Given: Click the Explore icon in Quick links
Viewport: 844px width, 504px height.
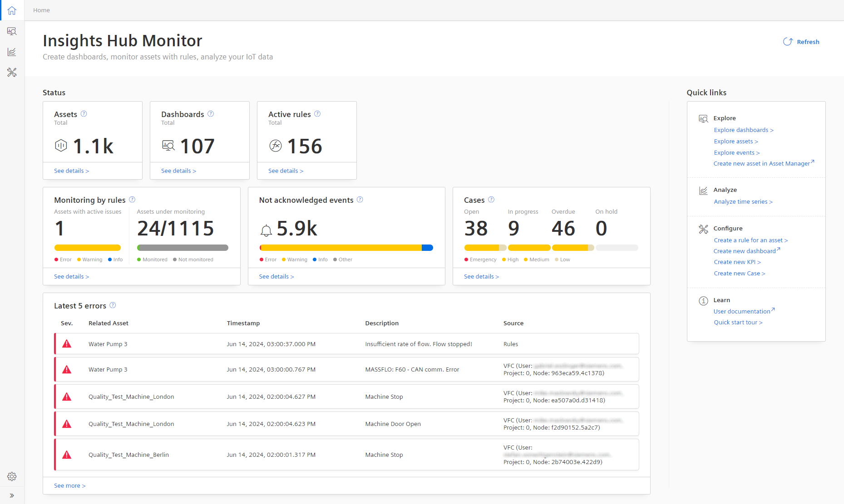Looking at the screenshot, I should tap(703, 119).
